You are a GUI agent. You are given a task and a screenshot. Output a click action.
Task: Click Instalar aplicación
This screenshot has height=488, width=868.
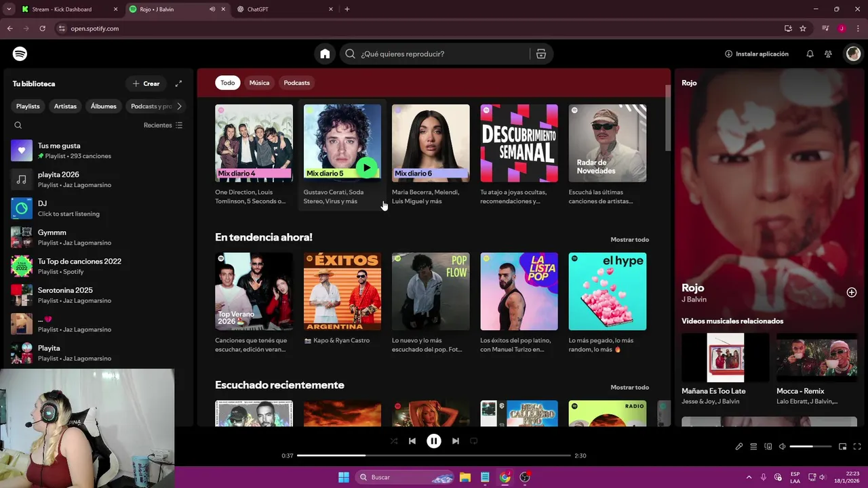756,54
